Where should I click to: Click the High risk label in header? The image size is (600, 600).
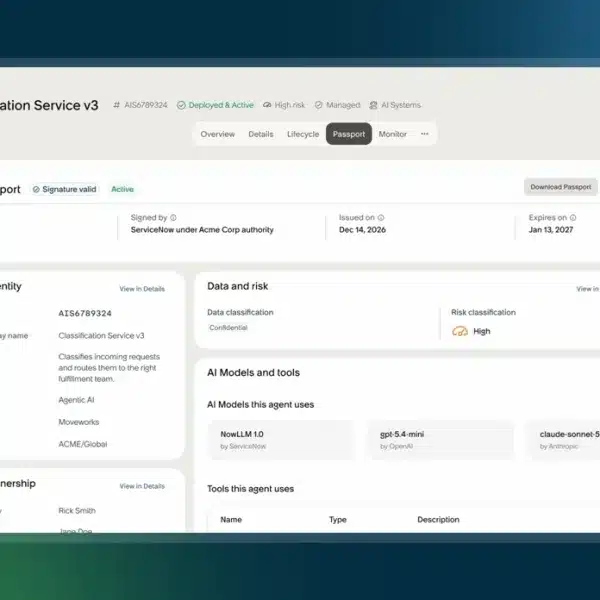pyautogui.click(x=290, y=105)
